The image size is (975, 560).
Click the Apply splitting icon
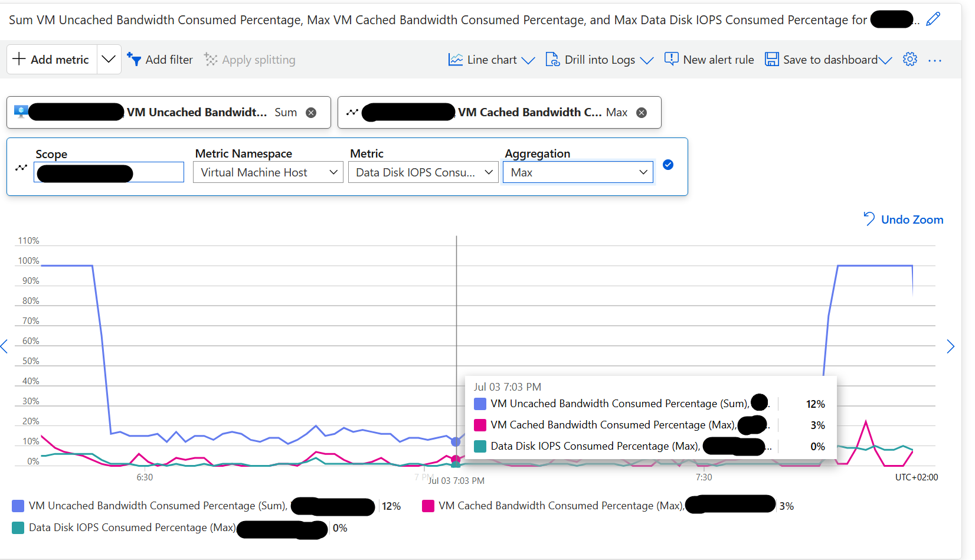tap(211, 59)
